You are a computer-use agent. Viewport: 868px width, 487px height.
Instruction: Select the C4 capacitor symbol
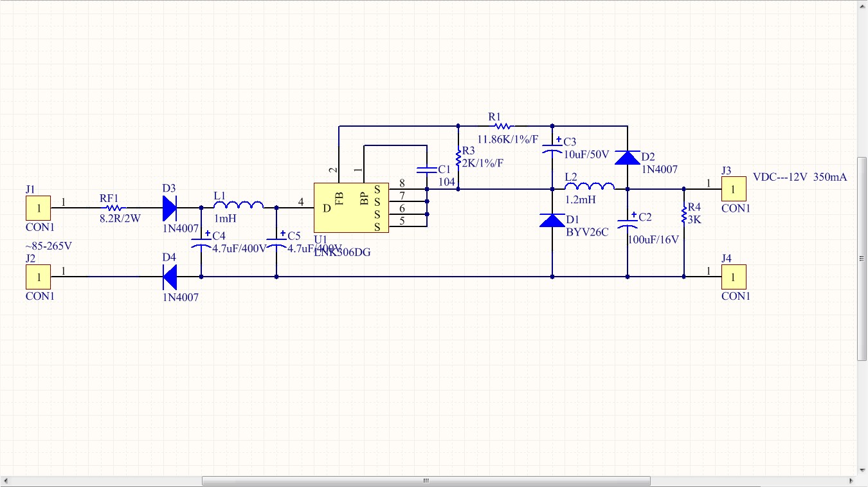tap(201, 243)
